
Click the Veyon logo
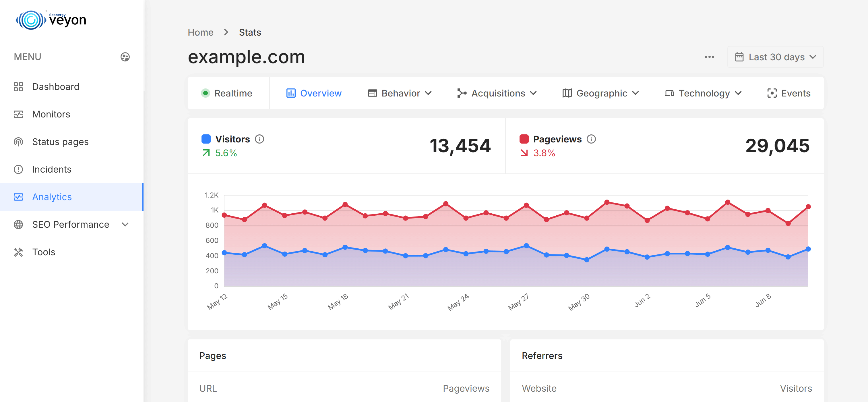point(51,20)
